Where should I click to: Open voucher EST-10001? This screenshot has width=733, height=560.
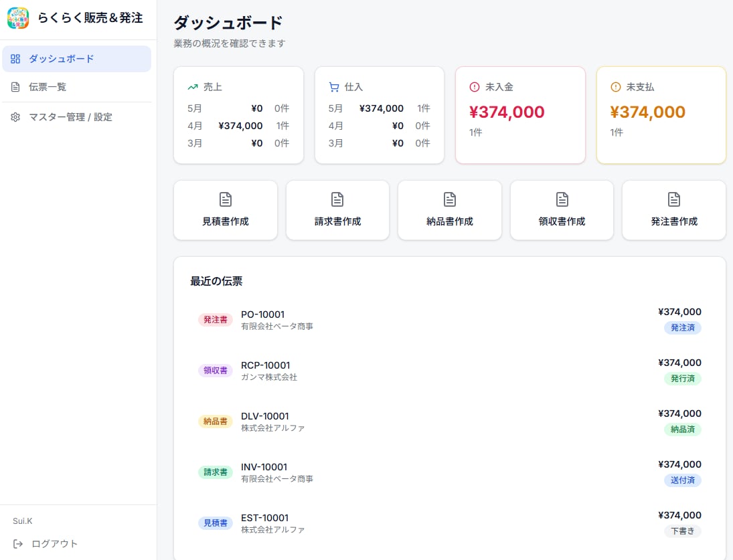[x=450, y=524]
